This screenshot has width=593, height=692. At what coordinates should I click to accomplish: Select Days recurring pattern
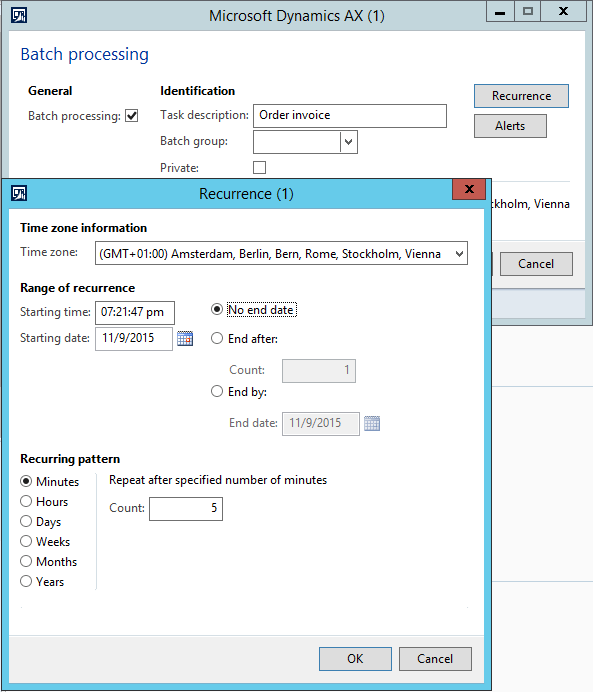tap(26, 521)
